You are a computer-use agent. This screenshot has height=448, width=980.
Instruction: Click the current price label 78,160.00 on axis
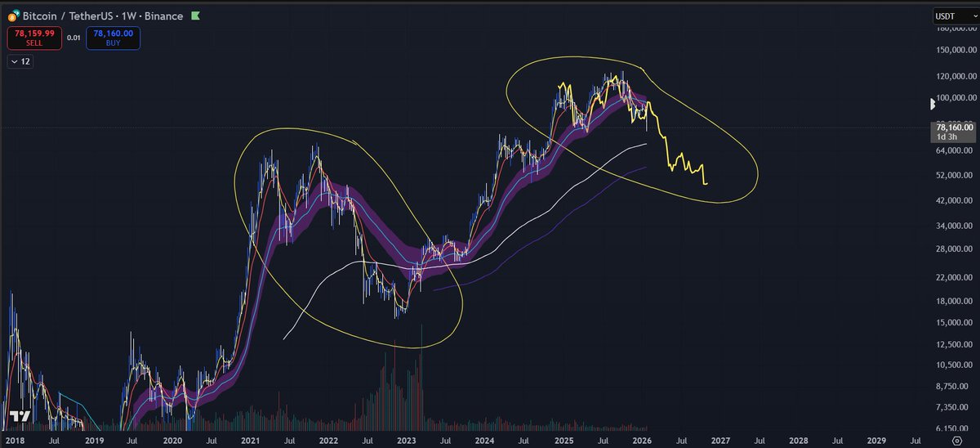(x=955, y=128)
